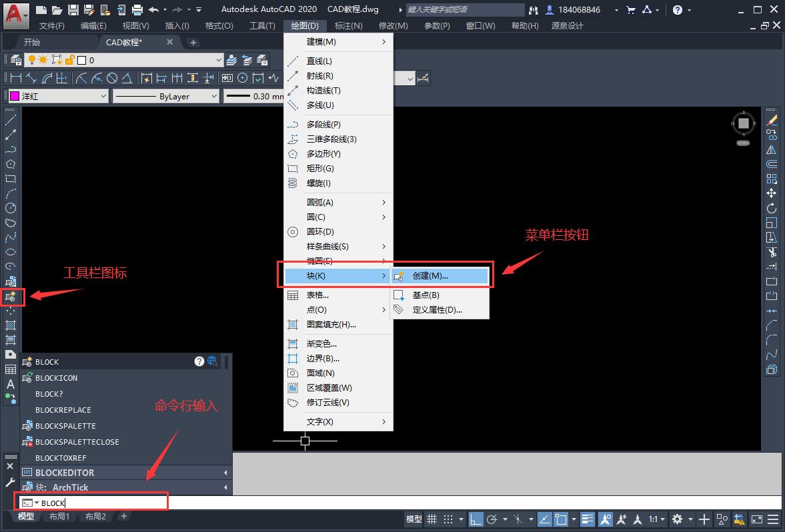Viewport: 785px width, 532px height.
Task: Expand the 圆弧(A) submenu
Action: [x=338, y=202]
